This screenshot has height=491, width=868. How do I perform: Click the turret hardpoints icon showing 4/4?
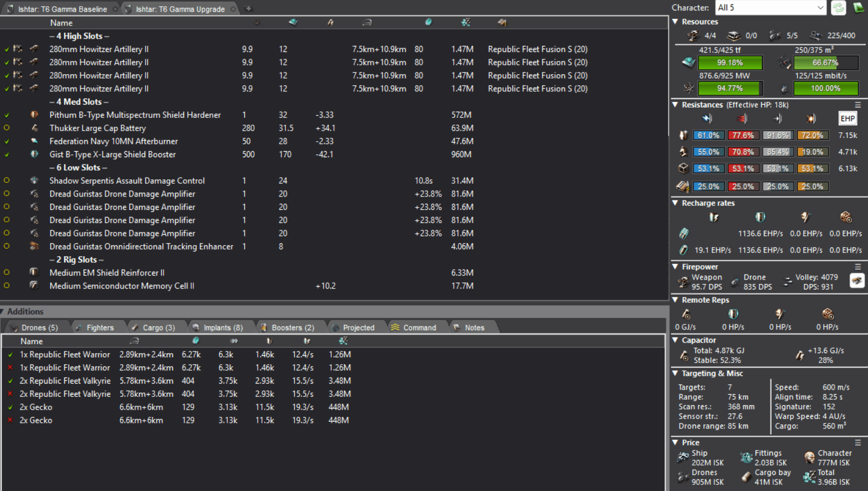point(692,35)
